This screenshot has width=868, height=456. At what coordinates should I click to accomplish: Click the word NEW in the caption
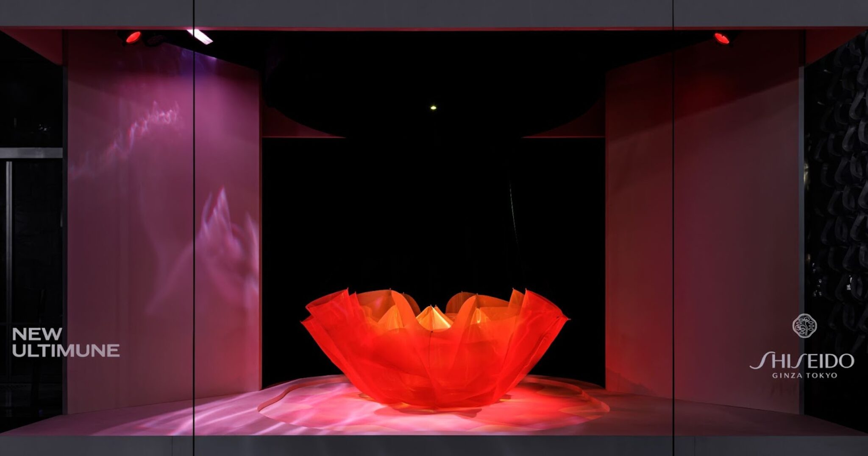[37, 334]
